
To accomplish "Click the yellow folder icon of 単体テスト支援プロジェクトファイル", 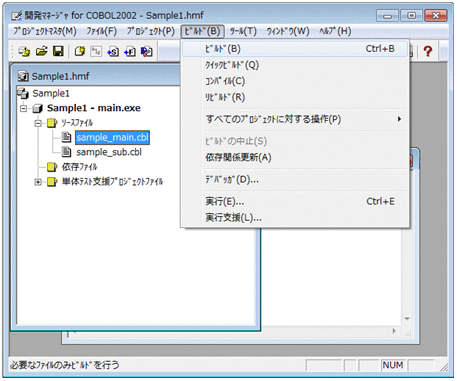I will (x=52, y=181).
